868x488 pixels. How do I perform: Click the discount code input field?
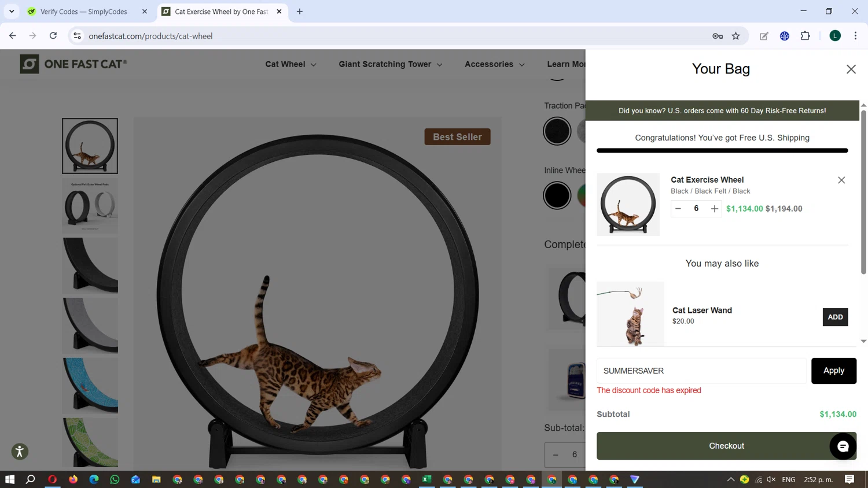pos(701,371)
